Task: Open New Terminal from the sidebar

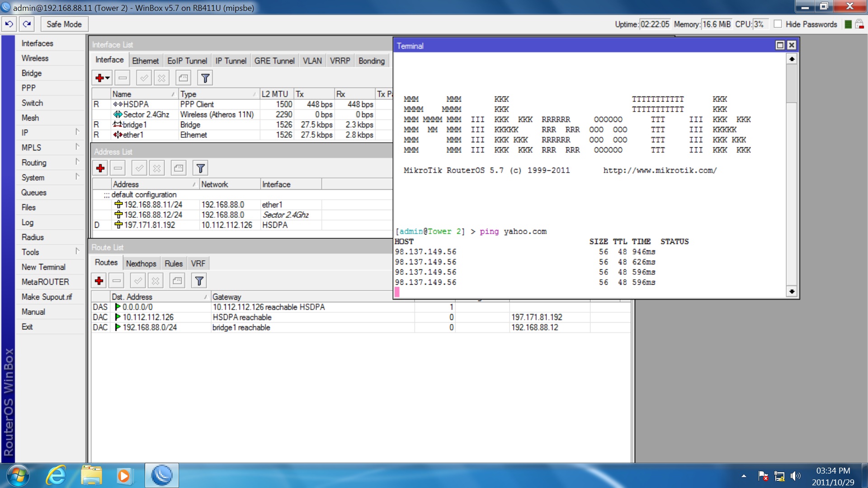Action: click(x=43, y=267)
